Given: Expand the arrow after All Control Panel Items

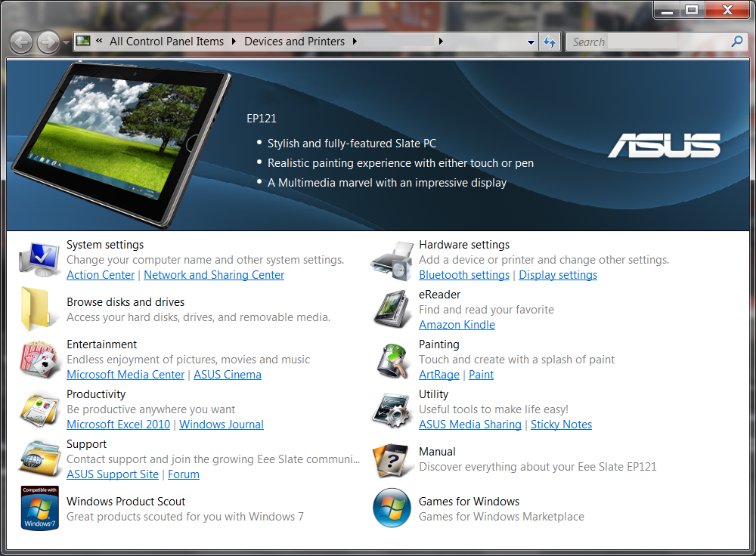Looking at the screenshot, I should pyautogui.click(x=234, y=42).
